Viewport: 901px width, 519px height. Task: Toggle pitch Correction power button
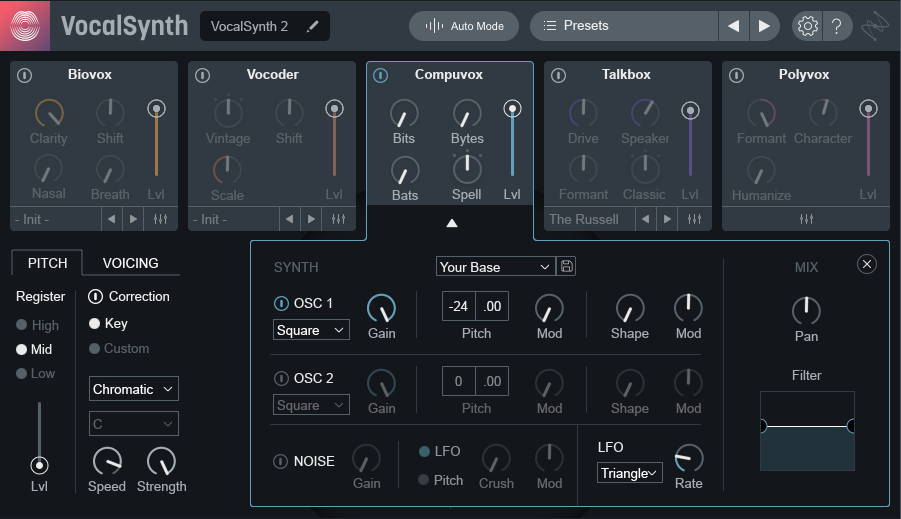(x=95, y=297)
